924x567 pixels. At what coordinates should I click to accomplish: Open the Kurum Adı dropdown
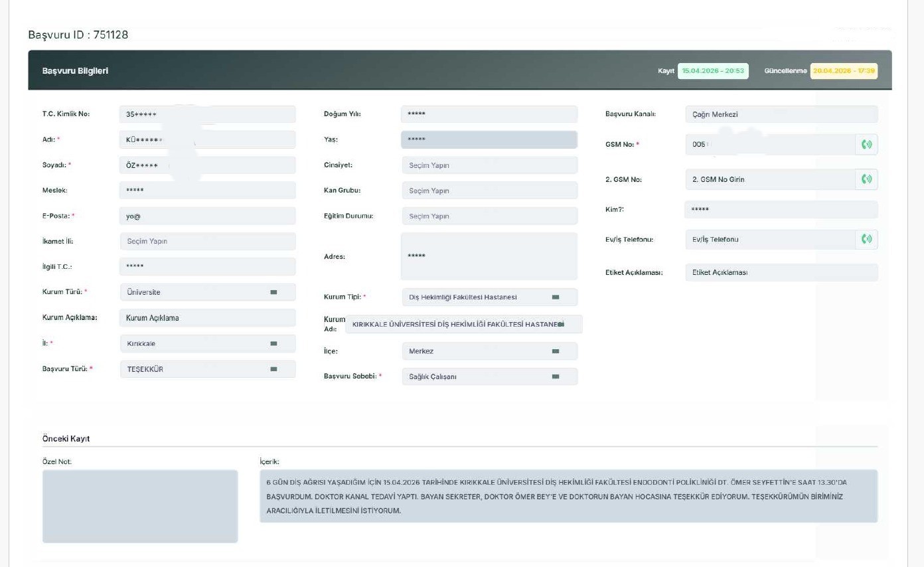click(463, 324)
